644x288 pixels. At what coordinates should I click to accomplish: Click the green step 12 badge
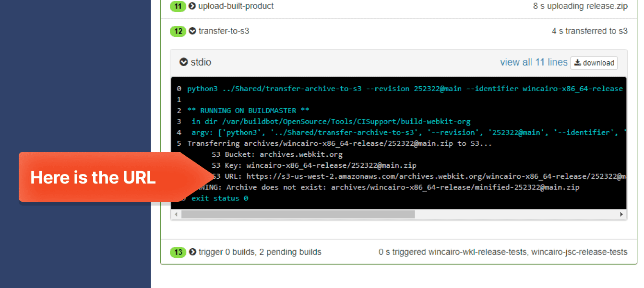click(x=178, y=31)
